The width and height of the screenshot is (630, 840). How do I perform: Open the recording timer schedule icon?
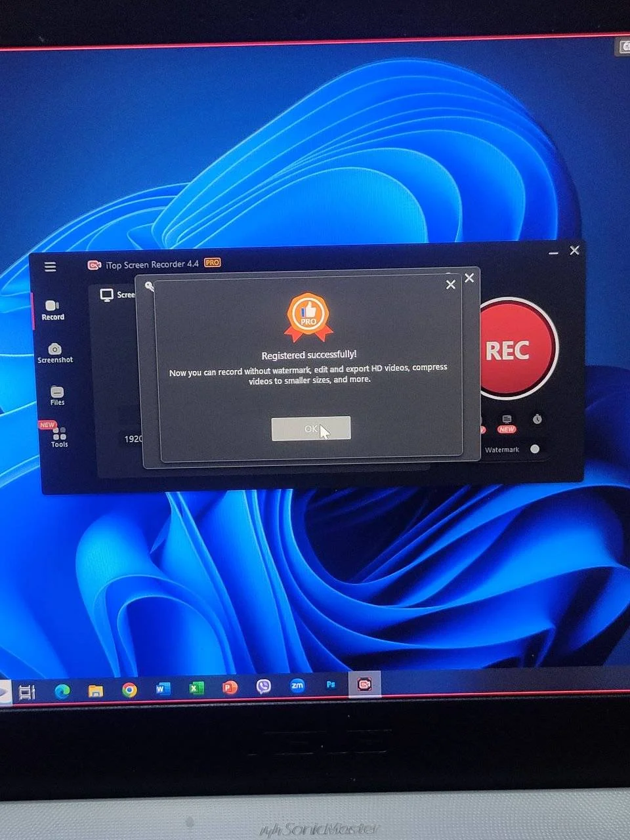[x=537, y=419]
